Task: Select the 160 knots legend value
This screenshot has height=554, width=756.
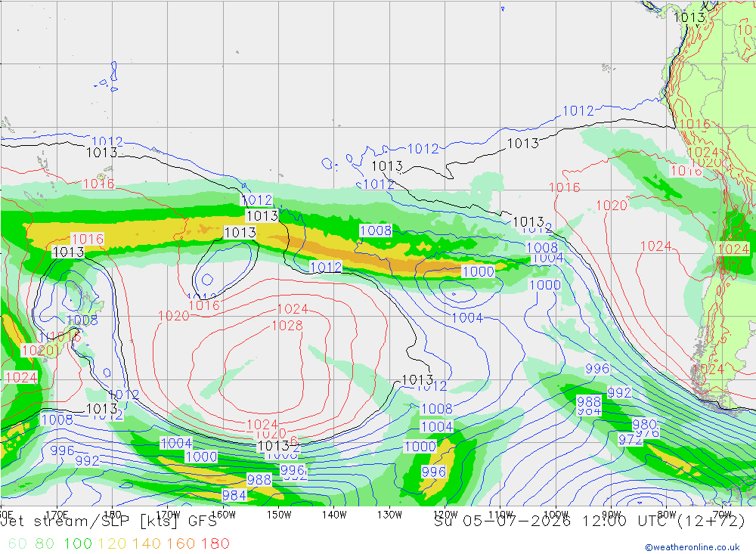Action: point(181,543)
